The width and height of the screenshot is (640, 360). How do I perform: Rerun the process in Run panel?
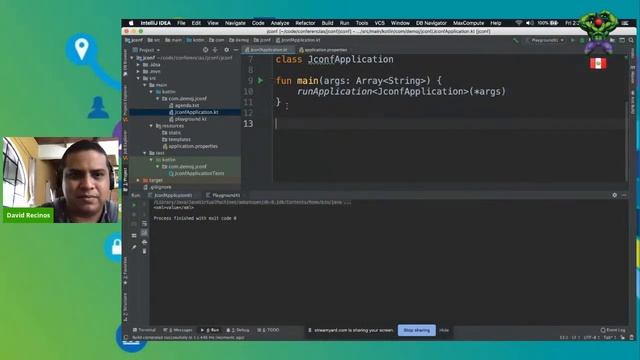[x=134, y=205]
